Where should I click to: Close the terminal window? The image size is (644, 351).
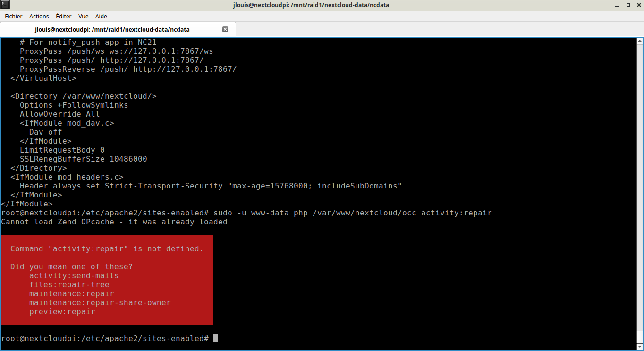pos(638,5)
